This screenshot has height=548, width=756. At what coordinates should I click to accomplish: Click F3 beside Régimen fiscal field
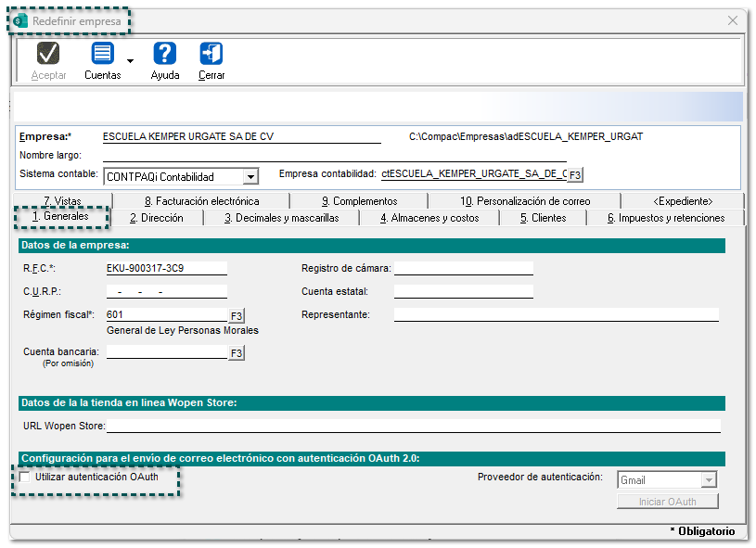click(237, 315)
